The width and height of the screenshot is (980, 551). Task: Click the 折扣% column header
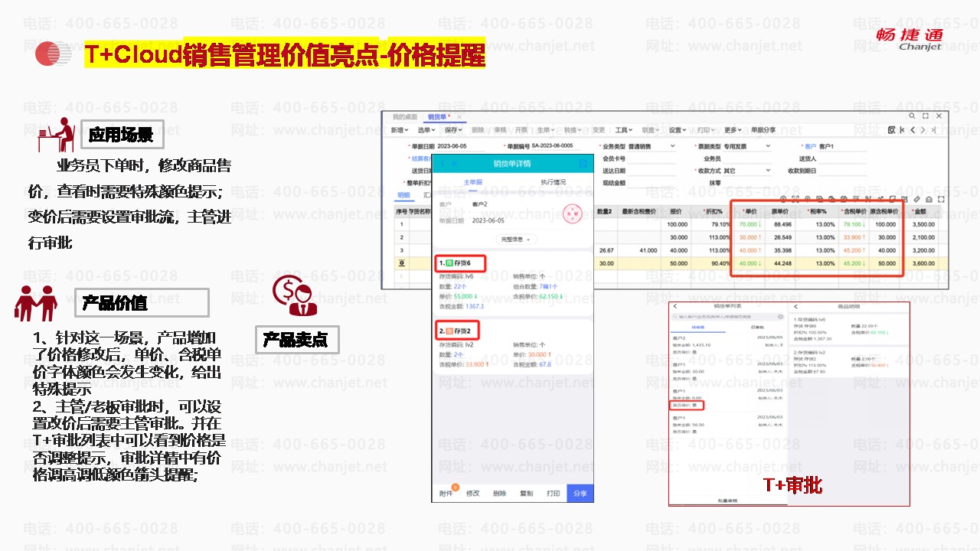pos(711,210)
